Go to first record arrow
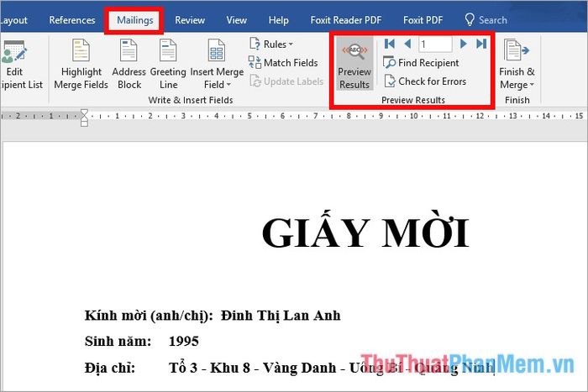Viewport: 588px width, 392px height. tap(390, 44)
